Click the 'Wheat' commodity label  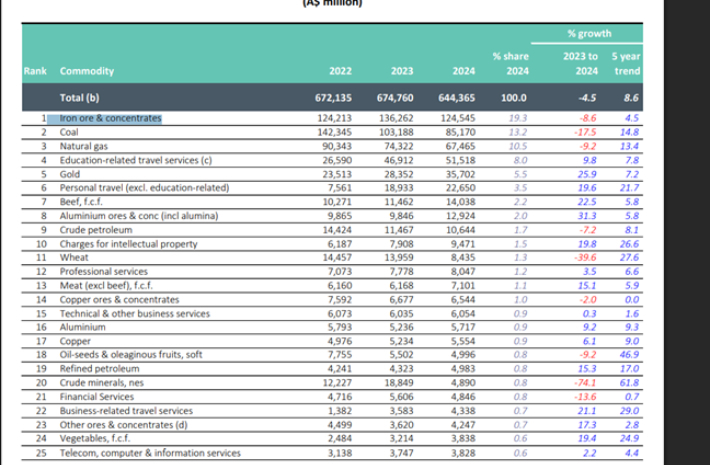coord(74,258)
